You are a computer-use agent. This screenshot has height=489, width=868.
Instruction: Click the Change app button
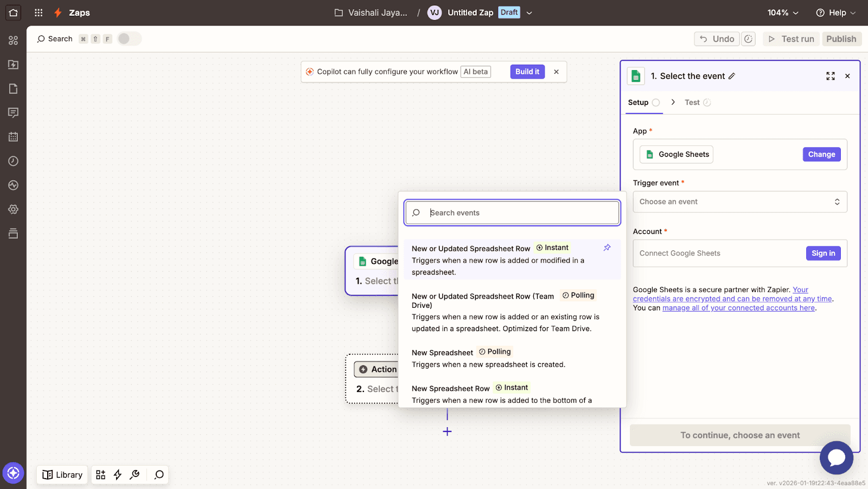click(x=821, y=155)
